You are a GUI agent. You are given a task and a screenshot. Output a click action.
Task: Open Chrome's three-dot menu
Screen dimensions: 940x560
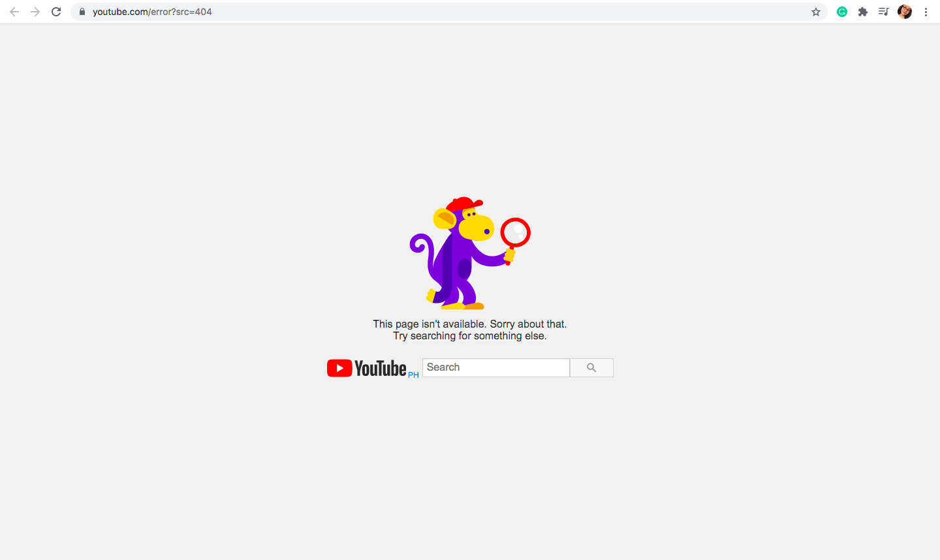point(926,12)
